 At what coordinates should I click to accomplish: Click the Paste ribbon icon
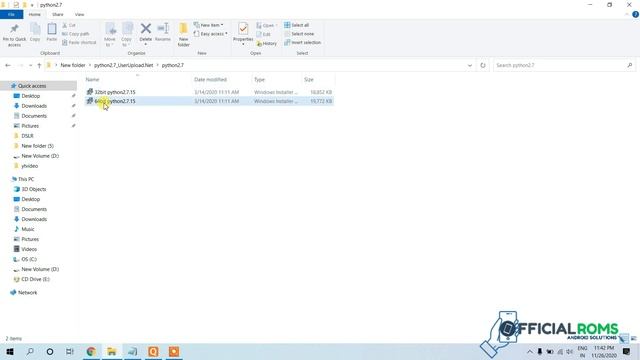(x=52, y=32)
